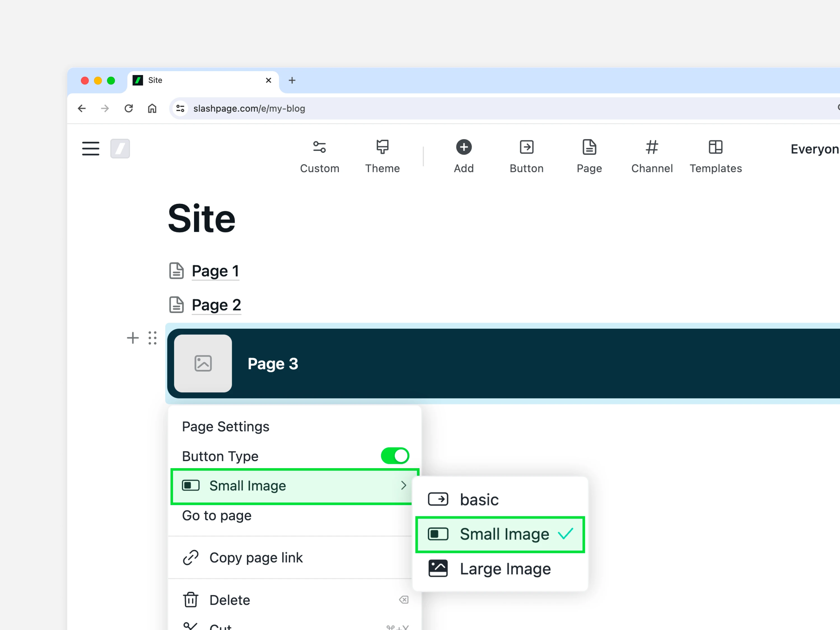Viewport: 840px width, 630px height.
Task: Open the Theme tool
Action: pos(382,157)
